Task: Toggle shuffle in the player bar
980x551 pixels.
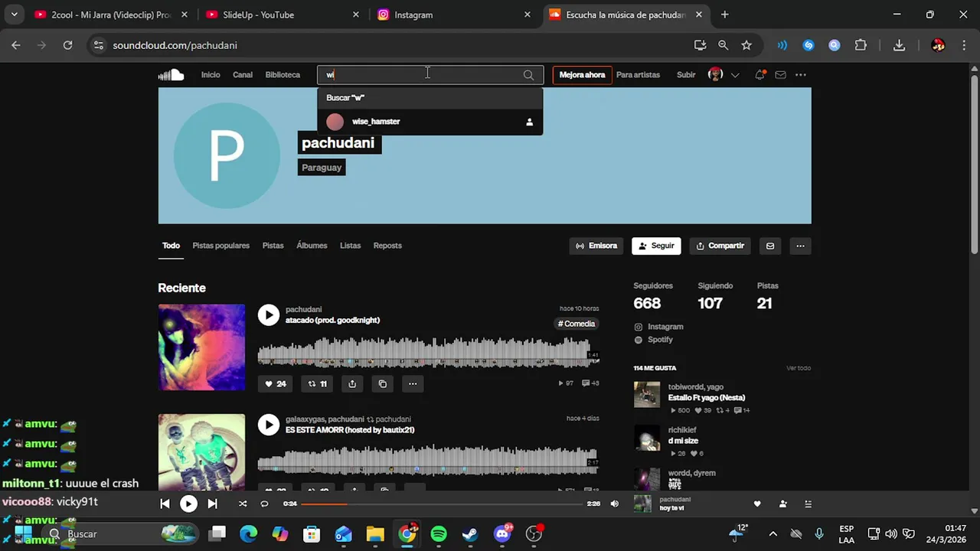Action: (x=243, y=504)
